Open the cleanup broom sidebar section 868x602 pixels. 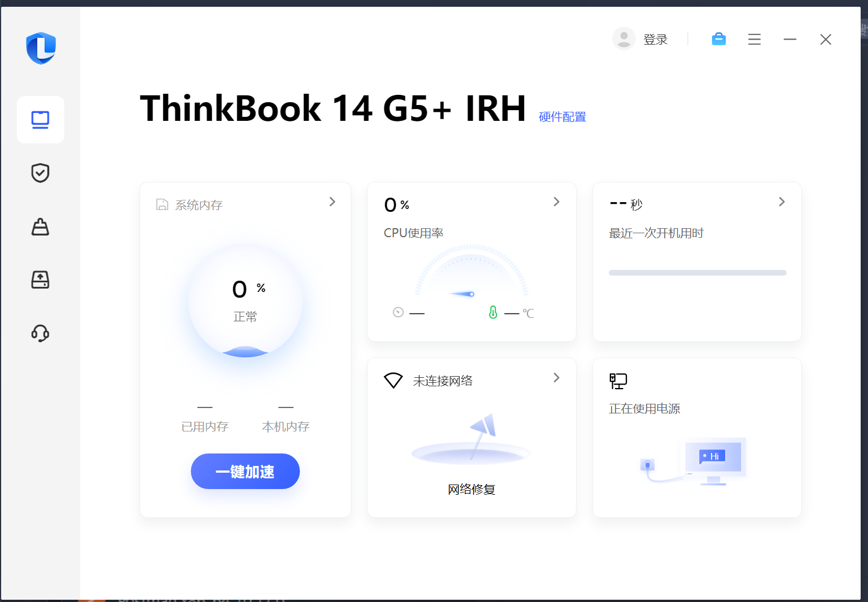(41, 226)
